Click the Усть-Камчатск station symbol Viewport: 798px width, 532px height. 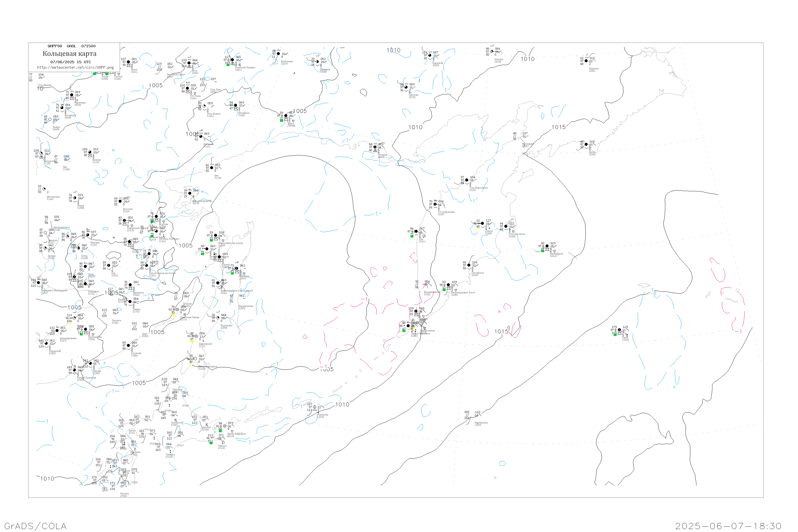click(x=506, y=226)
